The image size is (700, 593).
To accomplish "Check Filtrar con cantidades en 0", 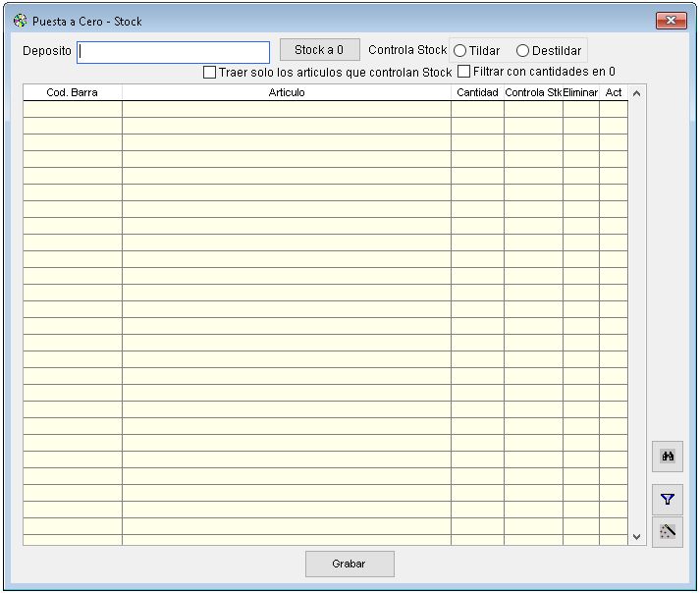I will pos(464,72).
